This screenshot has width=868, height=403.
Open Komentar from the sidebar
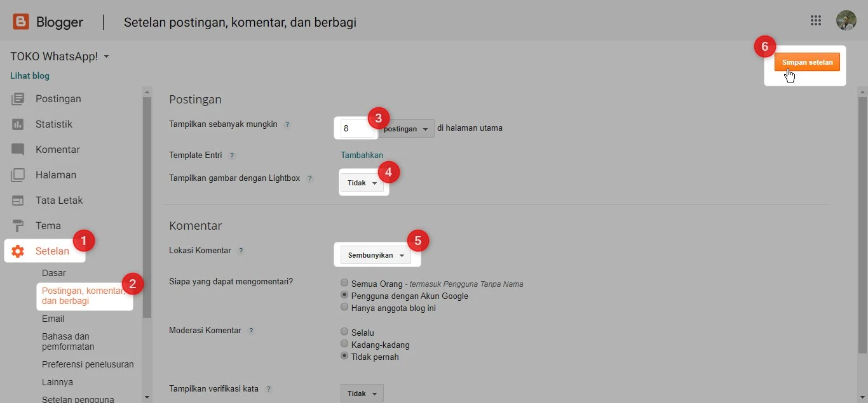(57, 150)
